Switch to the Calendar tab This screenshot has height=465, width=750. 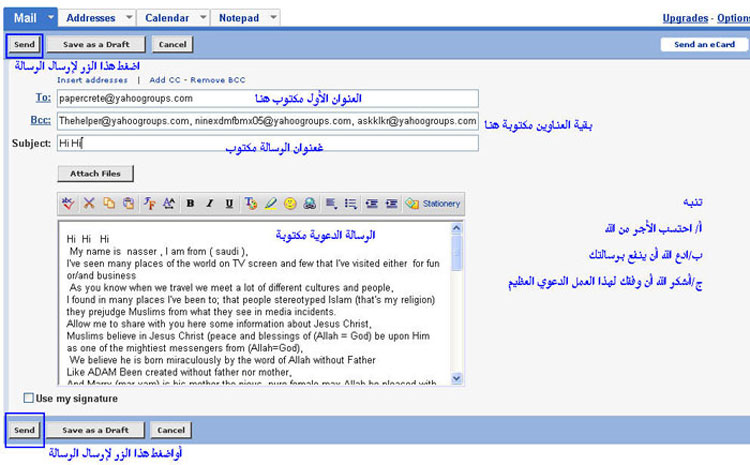[167, 18]
